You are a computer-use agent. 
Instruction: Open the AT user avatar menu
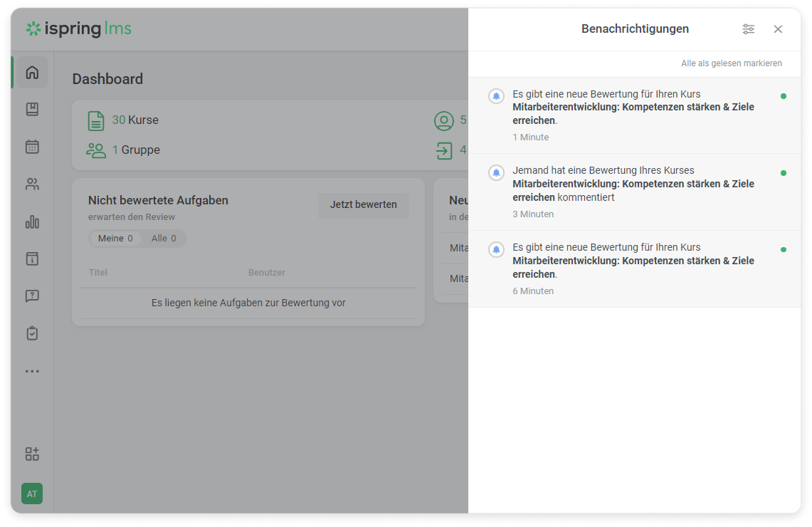[32, 494]
